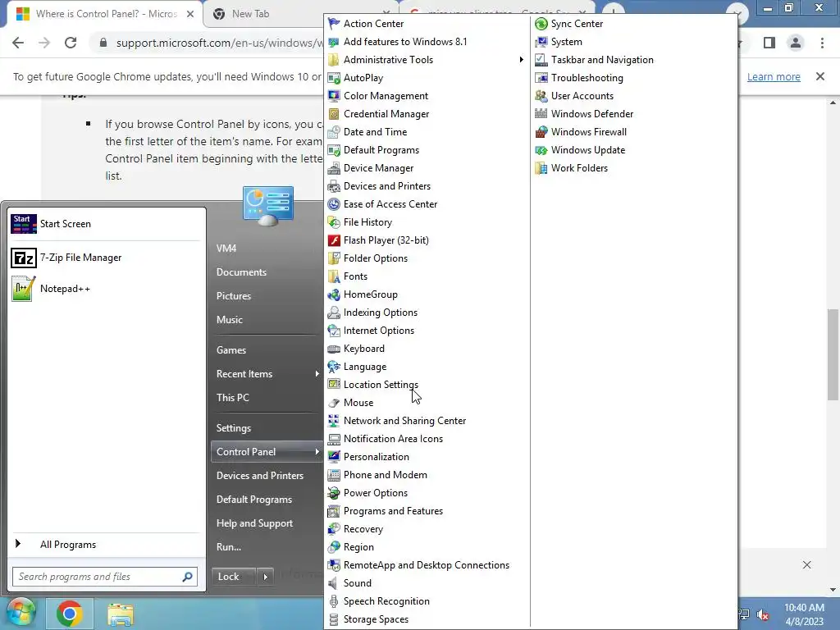Click the Fonts folder icon
Viewport: 840px width, 630px height.
pos(334,276)
